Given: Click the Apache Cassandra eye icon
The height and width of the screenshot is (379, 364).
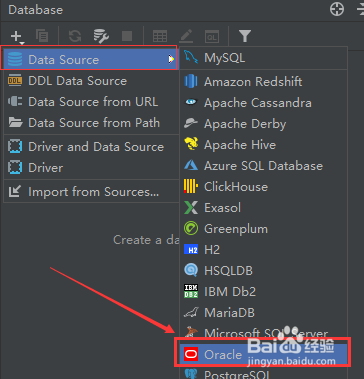Looking at the screenshot, I should (191, 102).
